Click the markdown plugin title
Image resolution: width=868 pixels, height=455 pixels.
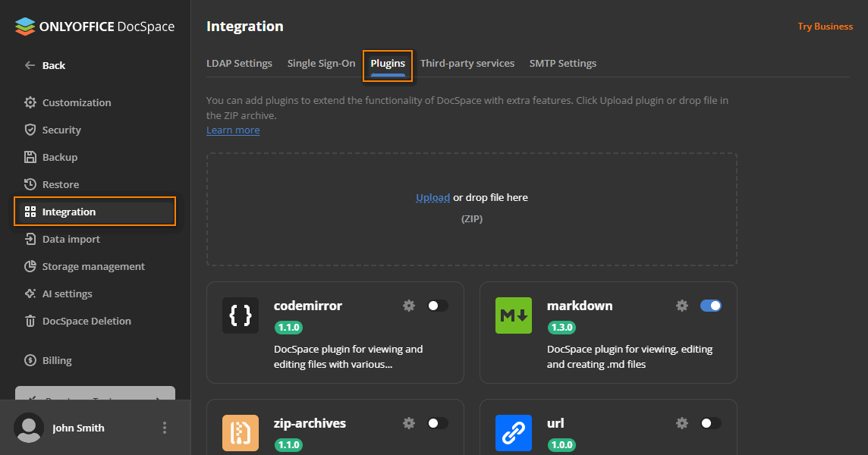(x=580, y=306)
